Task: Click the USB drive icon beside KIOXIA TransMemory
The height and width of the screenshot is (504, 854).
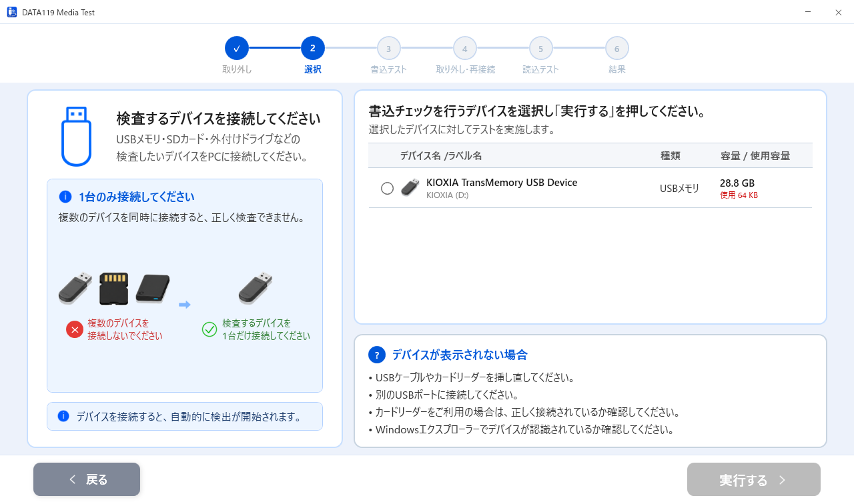Action: 410,188
